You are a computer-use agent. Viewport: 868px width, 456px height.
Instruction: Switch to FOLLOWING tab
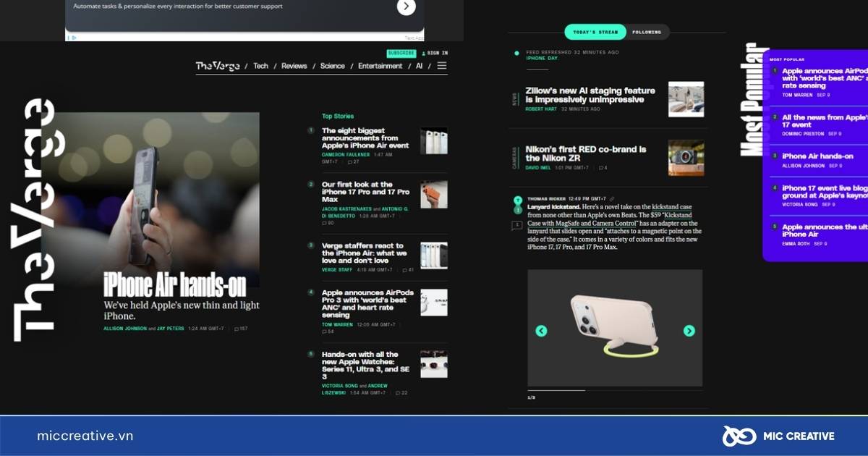pyautogui.click(x=647, y=32)
